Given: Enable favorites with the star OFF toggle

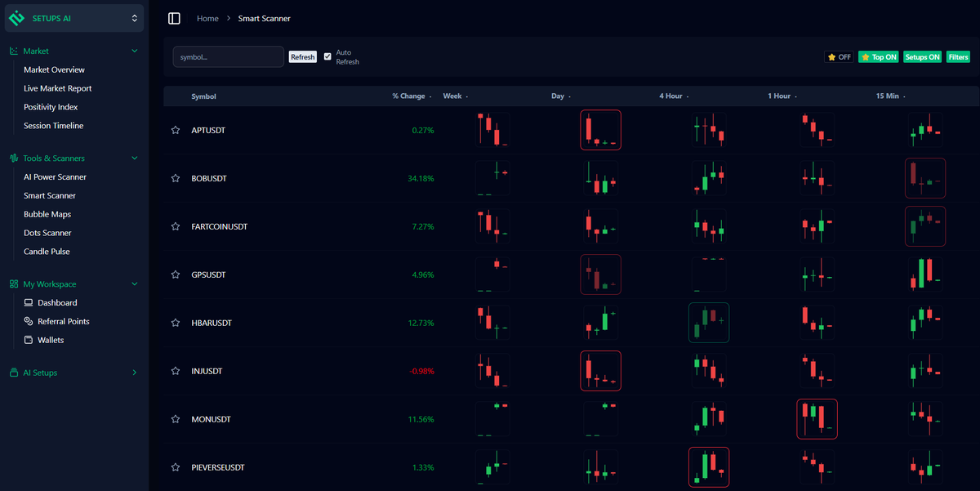Looking at the screenshot, I should tap(840, 56).
